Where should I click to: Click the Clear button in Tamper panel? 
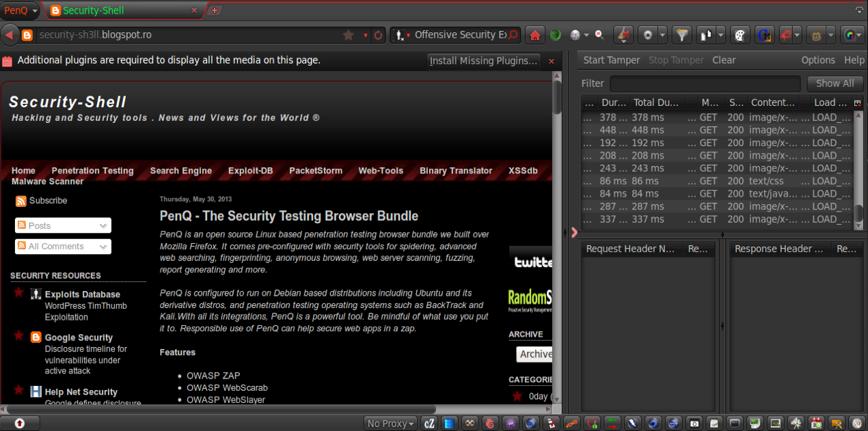[724, 60]
